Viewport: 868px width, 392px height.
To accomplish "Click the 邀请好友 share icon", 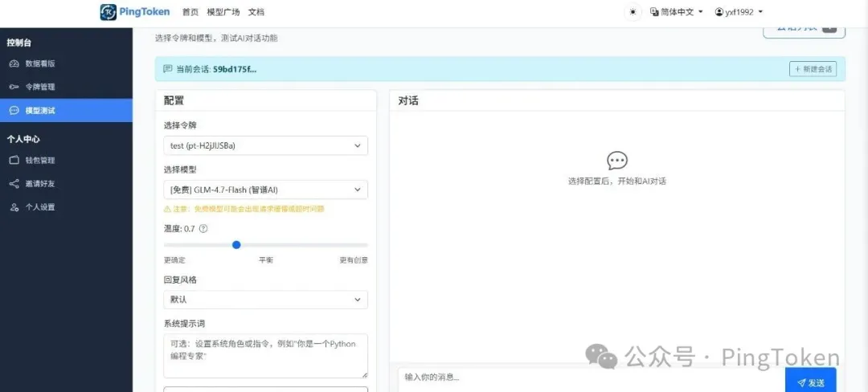I will pyautogui.click(x=14, y=184).
